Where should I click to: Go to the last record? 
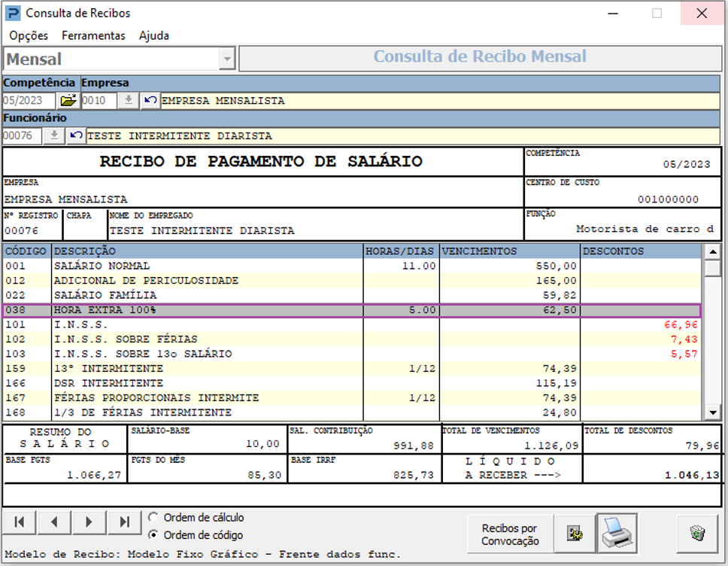124,522
